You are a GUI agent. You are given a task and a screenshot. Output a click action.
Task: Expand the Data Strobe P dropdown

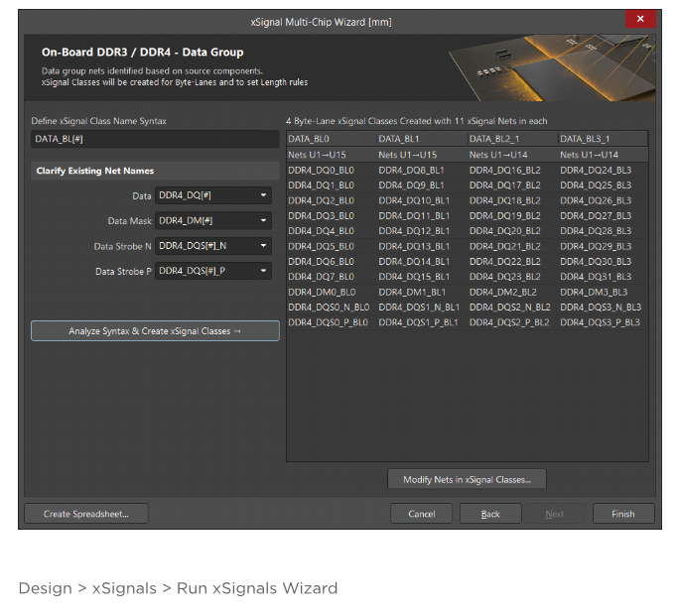(x=263, y=270)
